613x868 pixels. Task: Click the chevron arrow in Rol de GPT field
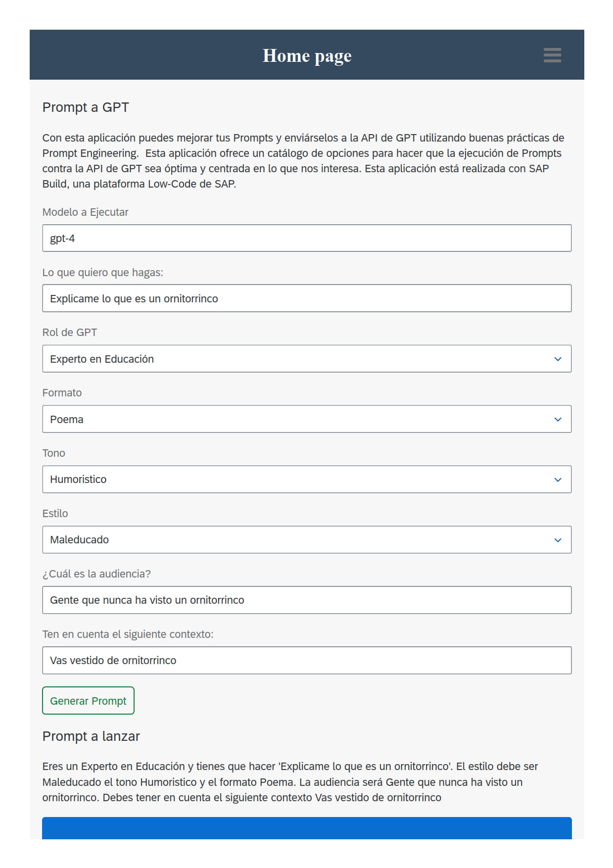coord(558,359)
